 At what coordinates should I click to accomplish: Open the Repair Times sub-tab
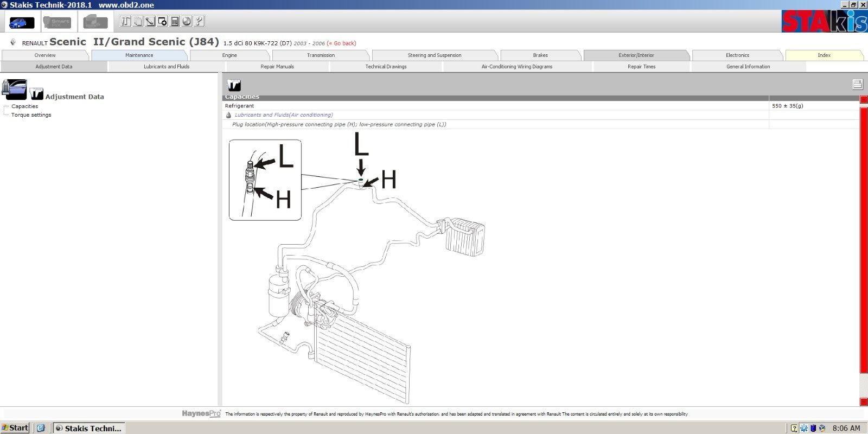[641, 67]
